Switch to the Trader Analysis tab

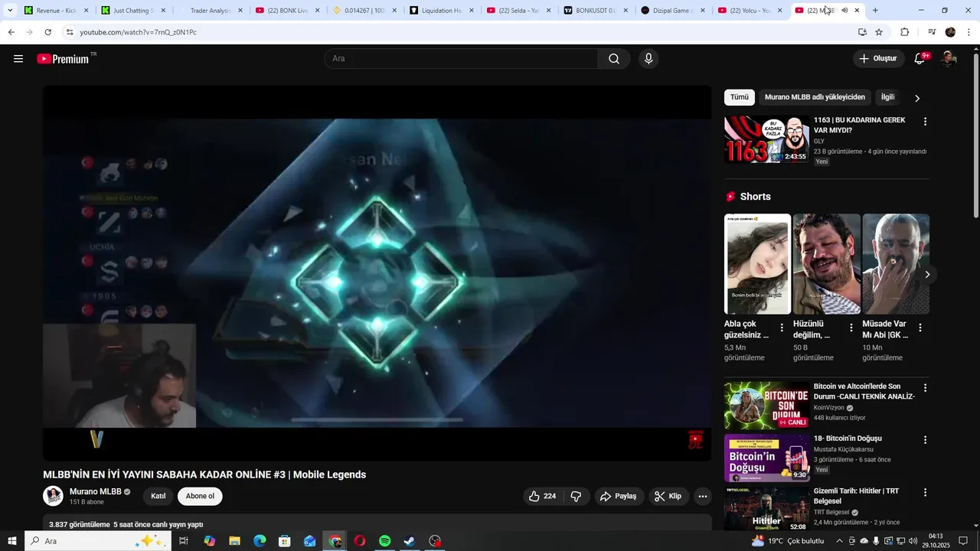point(211,11)
